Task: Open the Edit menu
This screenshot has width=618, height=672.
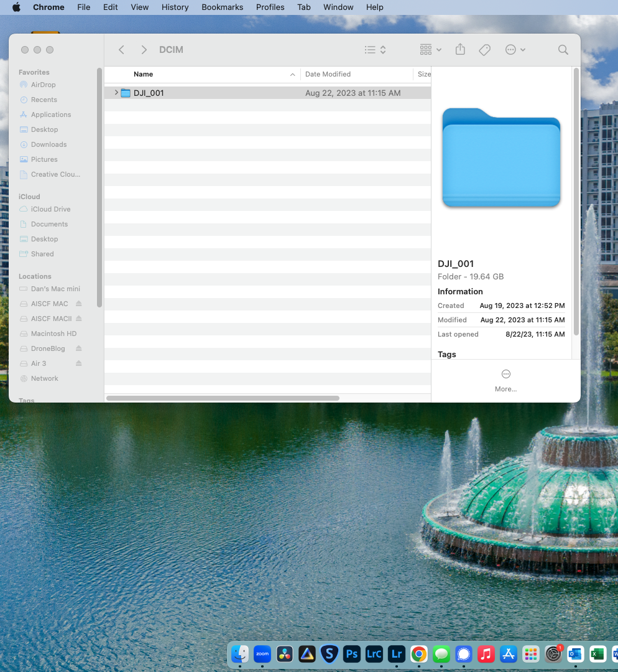Action: coord(111,7)
